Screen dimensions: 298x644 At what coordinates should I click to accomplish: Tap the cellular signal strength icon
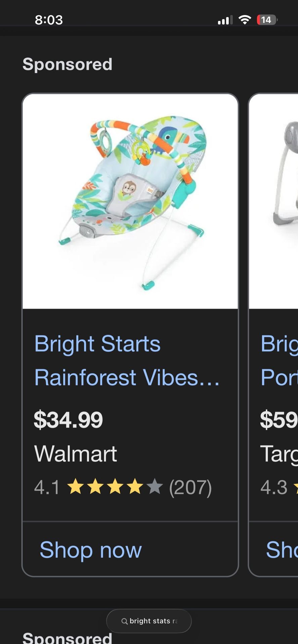coord(225,20)
